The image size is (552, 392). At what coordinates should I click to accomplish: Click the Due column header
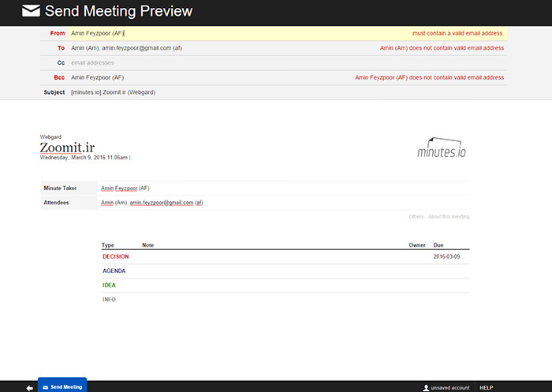coord(438,245)
